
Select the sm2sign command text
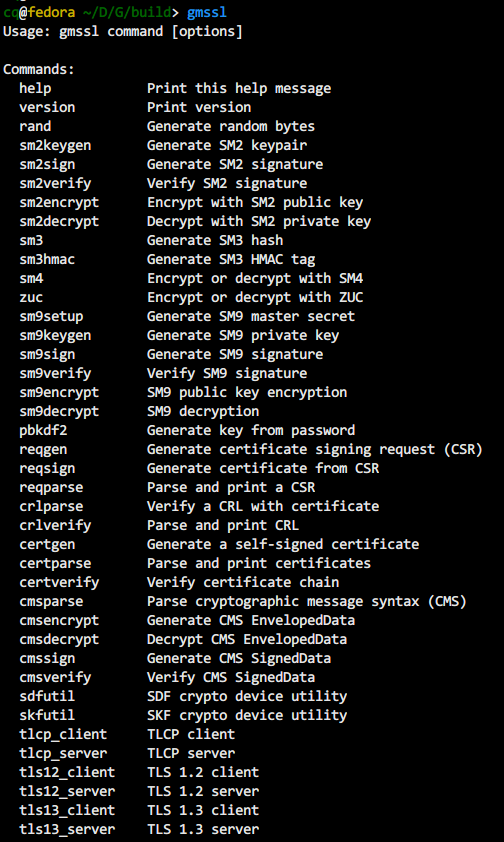click(47, 164)
